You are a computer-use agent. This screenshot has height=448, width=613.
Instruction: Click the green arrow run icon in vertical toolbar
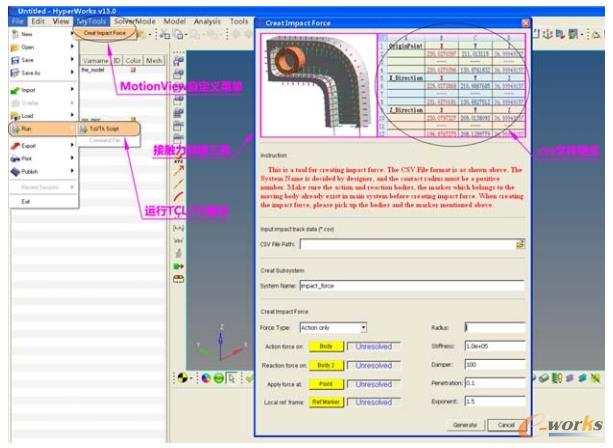[178, 266]
